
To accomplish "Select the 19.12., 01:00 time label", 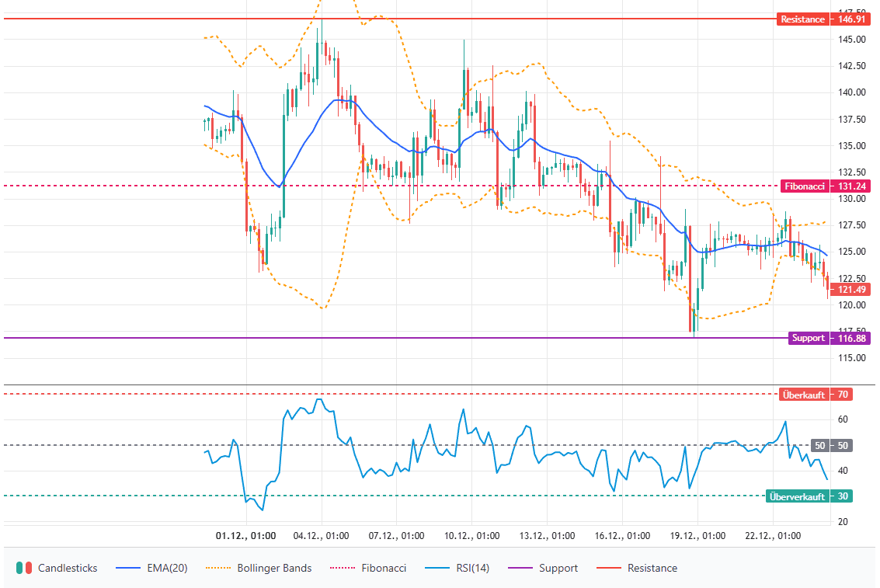I will 697,536.
